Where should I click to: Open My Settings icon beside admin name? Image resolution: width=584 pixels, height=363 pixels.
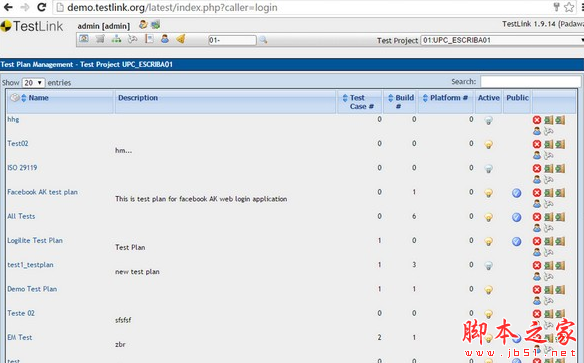coord(143,25)
